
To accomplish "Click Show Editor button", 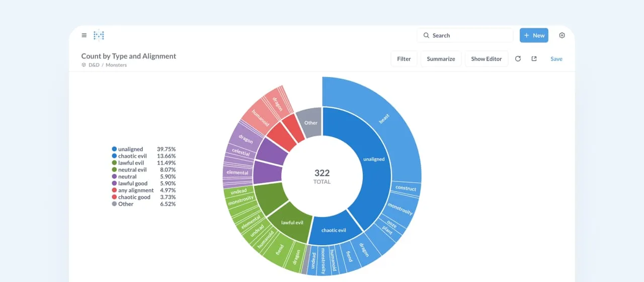I will click(x=486, y=59).
